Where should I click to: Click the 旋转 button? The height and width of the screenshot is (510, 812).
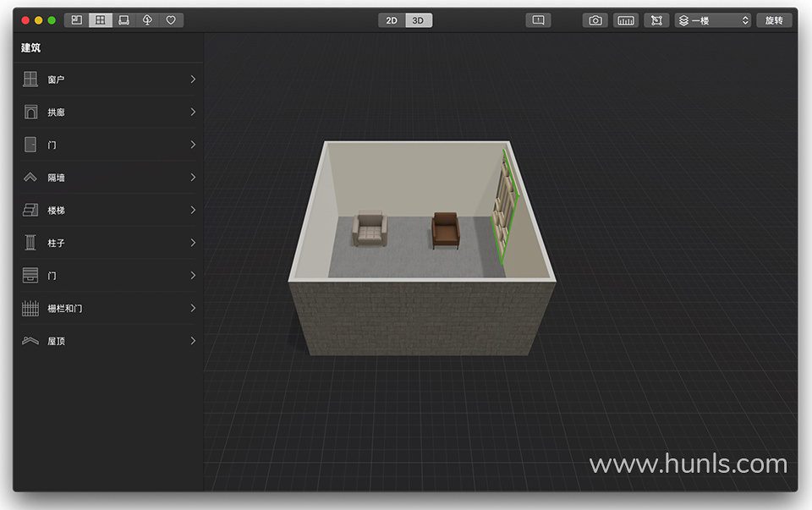pyautogui.click(x=774, y=20)
